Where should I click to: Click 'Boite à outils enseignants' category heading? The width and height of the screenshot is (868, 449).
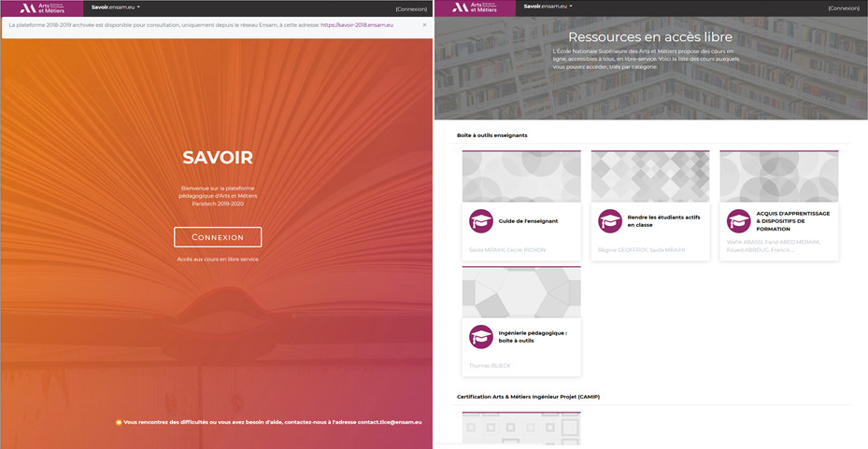pos(492,135)
